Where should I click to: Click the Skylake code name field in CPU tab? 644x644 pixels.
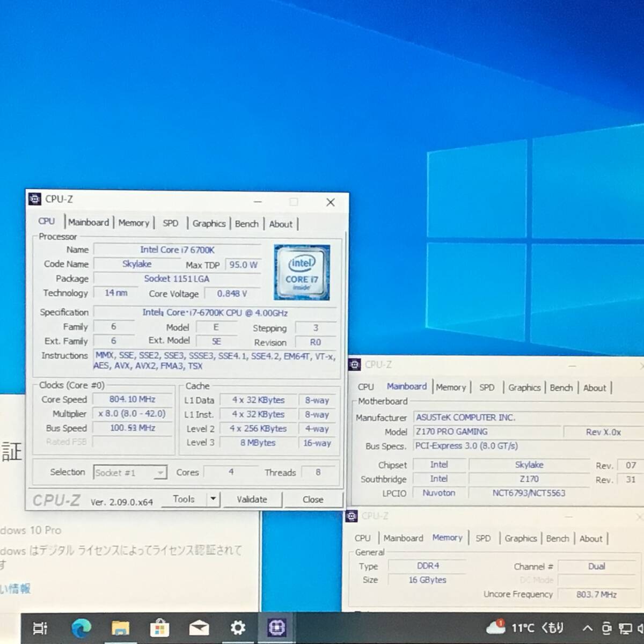137,264
